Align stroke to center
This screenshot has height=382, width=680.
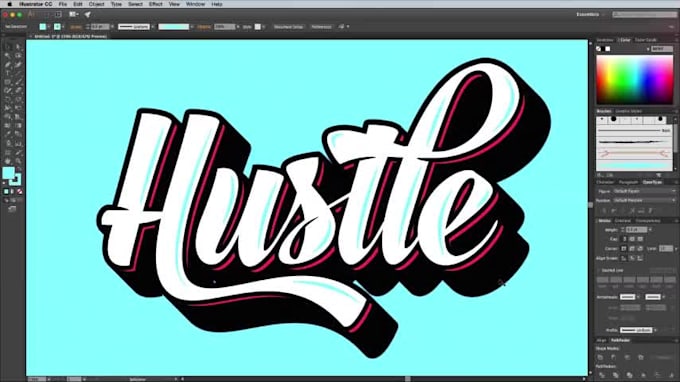(624, 258)
